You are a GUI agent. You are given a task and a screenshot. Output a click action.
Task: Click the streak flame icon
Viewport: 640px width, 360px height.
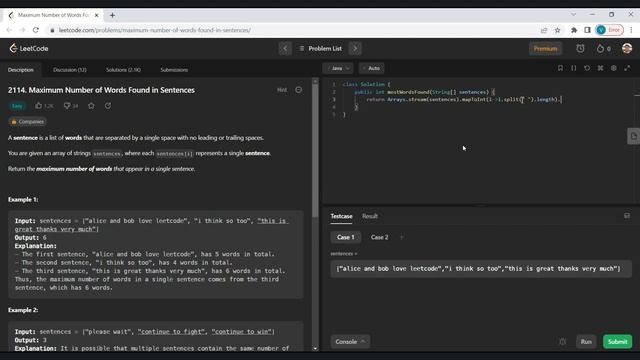(x=600, y=49)
